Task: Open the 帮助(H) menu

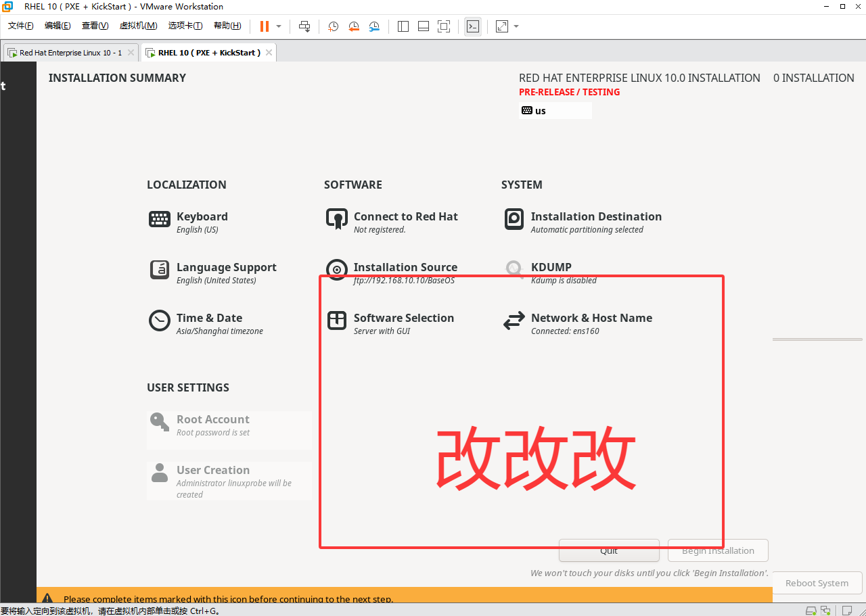Action: point(227,26)
